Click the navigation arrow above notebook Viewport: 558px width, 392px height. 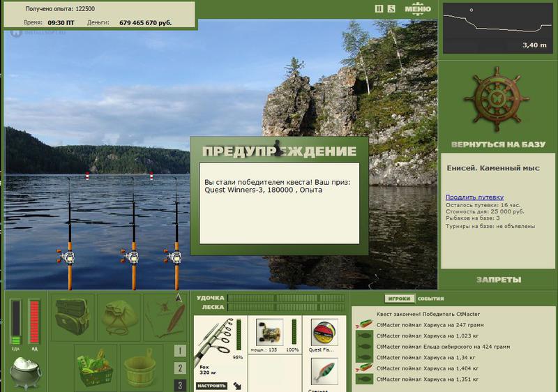pyautogui.click(x=179, y=298)
